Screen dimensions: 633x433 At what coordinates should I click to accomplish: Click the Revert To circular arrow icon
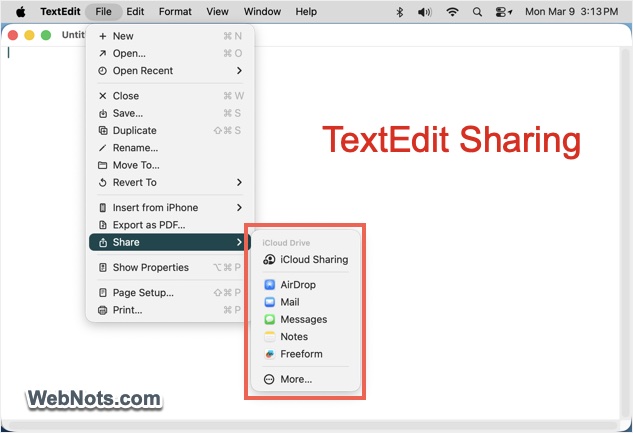[x=103, y=182]
